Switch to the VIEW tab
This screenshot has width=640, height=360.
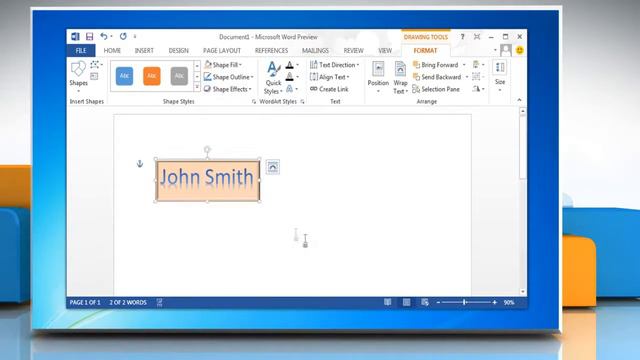tap(384, 51)
